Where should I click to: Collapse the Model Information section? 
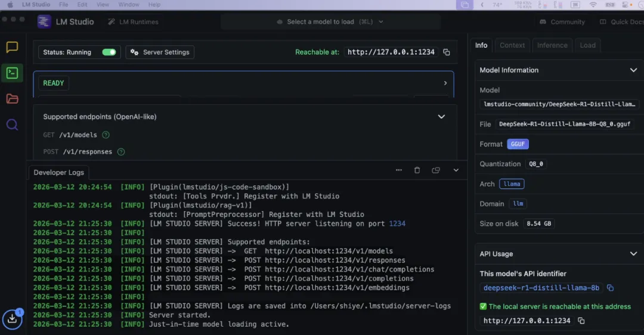tap(633, 70)
